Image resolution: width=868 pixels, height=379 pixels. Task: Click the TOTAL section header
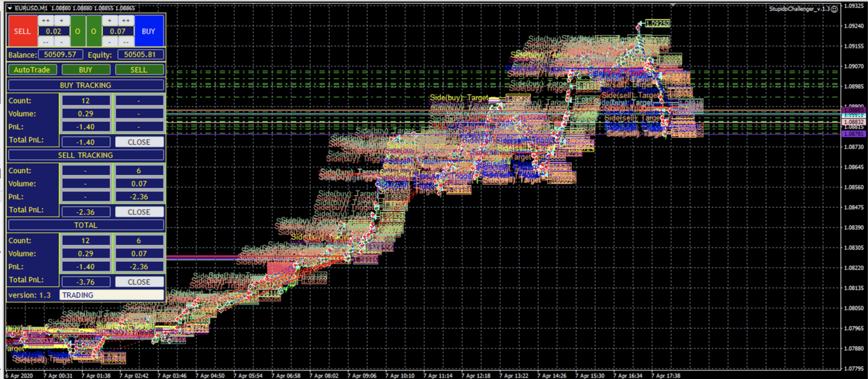click(x=85, y=226)
